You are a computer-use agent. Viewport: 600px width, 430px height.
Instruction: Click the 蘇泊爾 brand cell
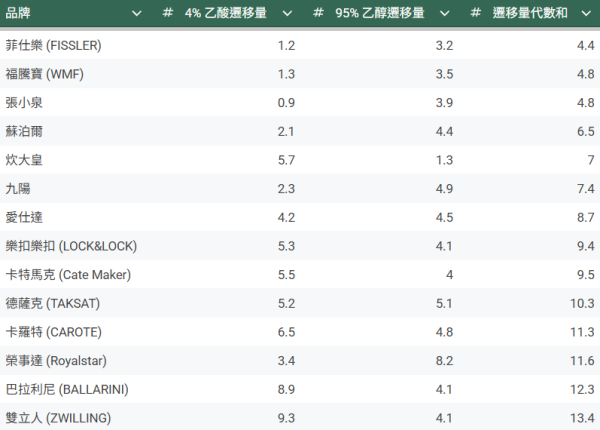click(x=24, y=131)
